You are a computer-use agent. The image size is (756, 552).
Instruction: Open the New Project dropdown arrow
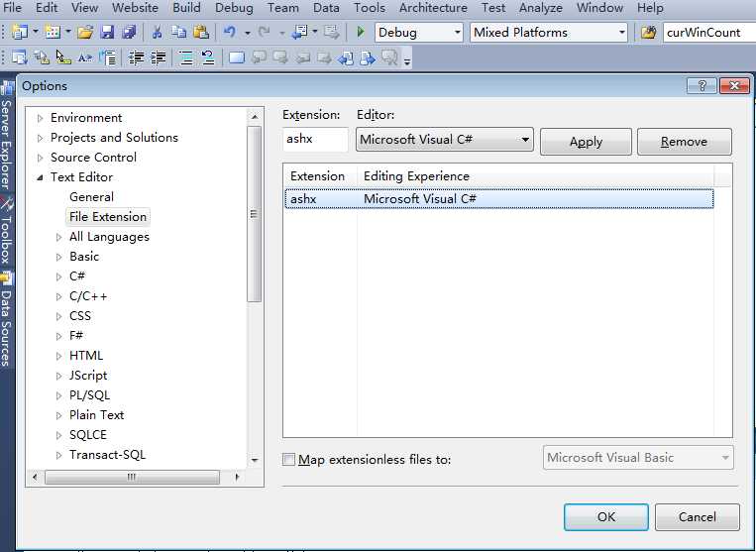click(36, 33)
